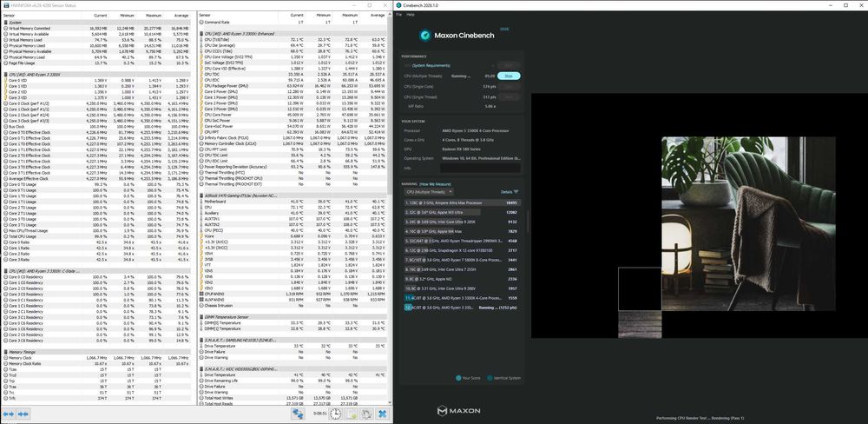Open the How We Measure link
The height and width of the screenshot is (424, 868).
[435, 184]
